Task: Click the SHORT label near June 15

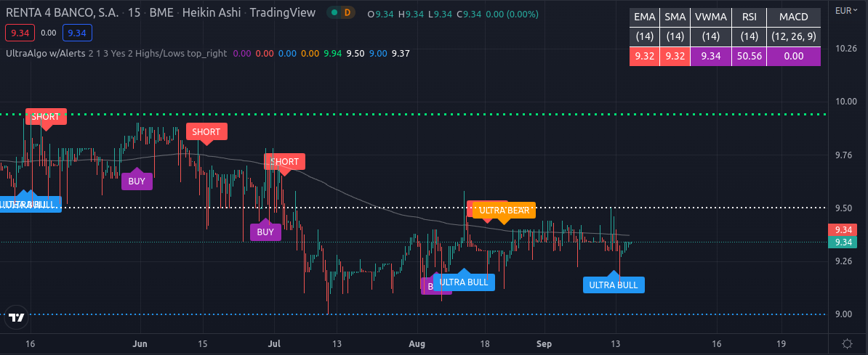Action: click(206, 132)
